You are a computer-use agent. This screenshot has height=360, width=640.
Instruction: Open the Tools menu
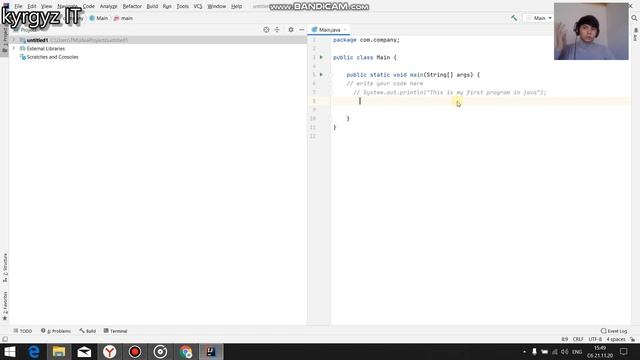coord(182,6)
